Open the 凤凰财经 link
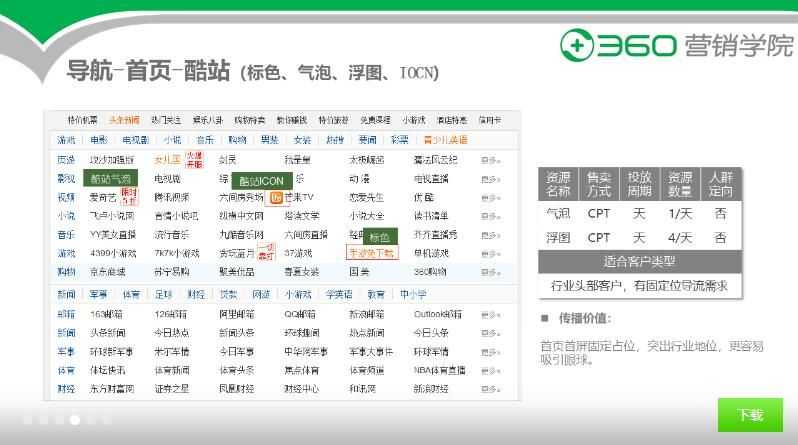This screenshot has width=798, height=445. pos(237,389)
